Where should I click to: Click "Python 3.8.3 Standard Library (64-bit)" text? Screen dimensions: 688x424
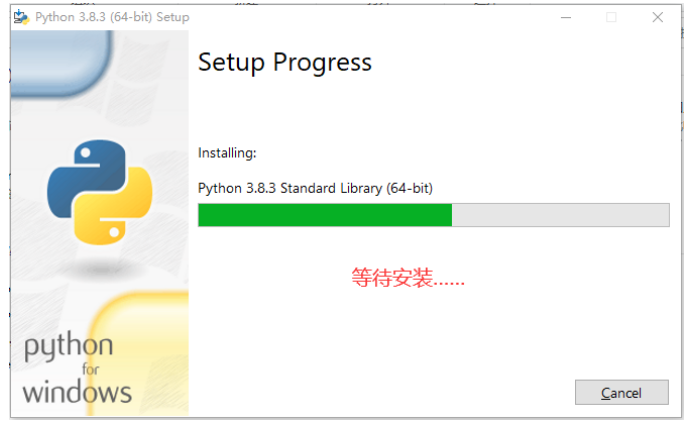pos(315,187)
